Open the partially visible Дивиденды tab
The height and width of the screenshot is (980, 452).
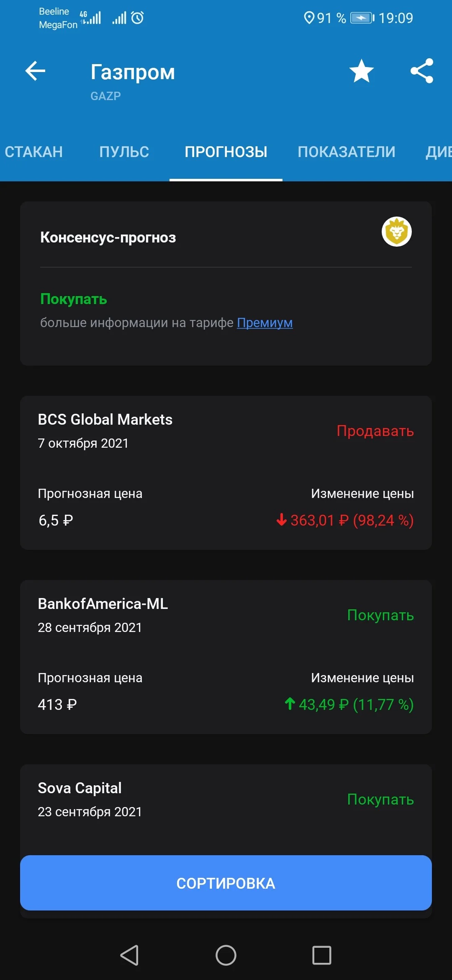pyautogui.click(x=439, y=152)
